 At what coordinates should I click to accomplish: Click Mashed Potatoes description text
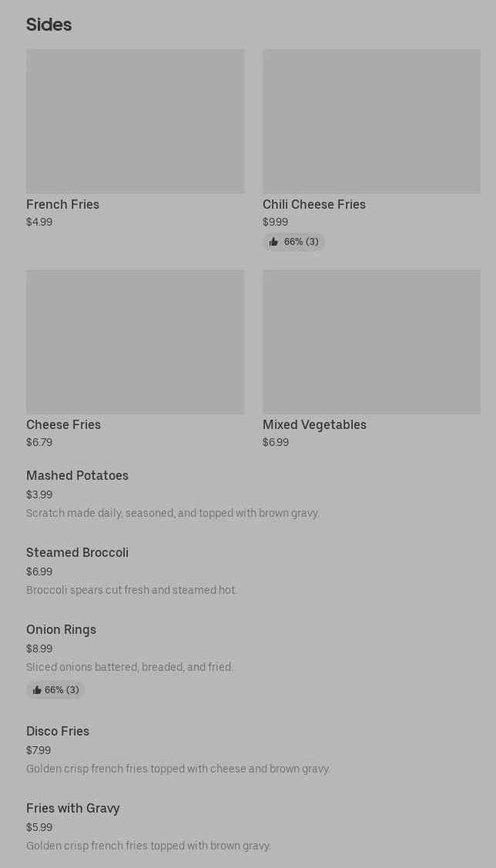pyautogui.click(x=173, y=514)
